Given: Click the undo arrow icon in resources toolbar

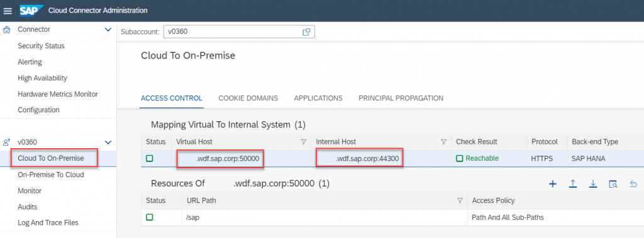Looking at the screenshot, I should click(x=633, y=184).
